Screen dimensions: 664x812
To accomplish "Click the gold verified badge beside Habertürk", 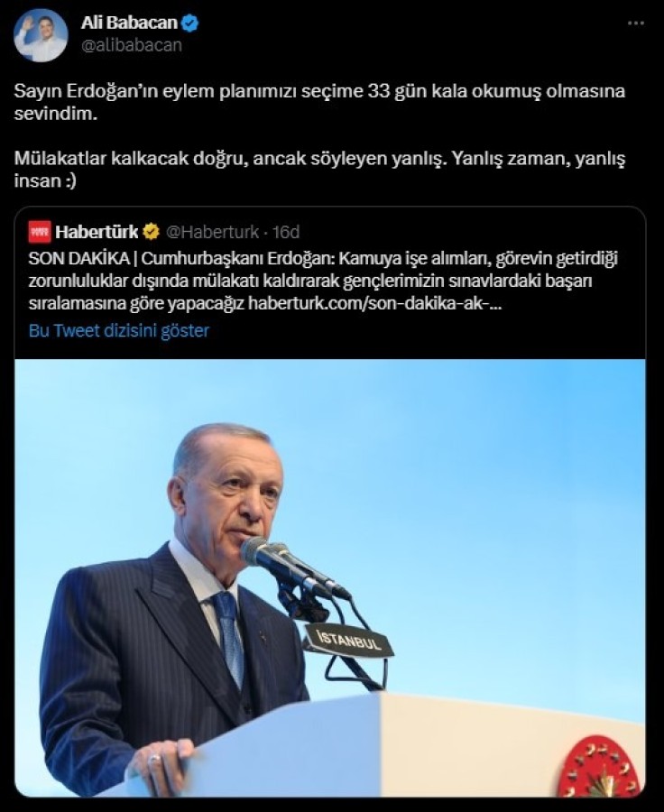I will tap(151, 232).
